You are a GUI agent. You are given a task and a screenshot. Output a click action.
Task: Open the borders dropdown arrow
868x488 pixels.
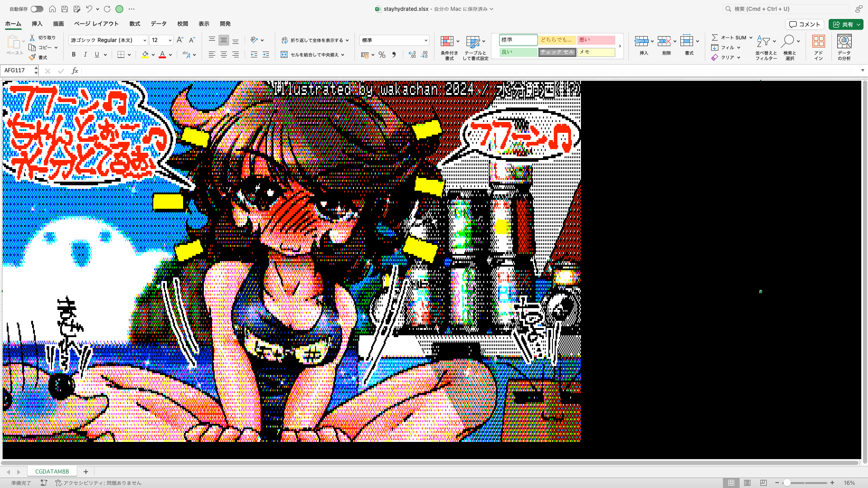(x=129, y=55)
